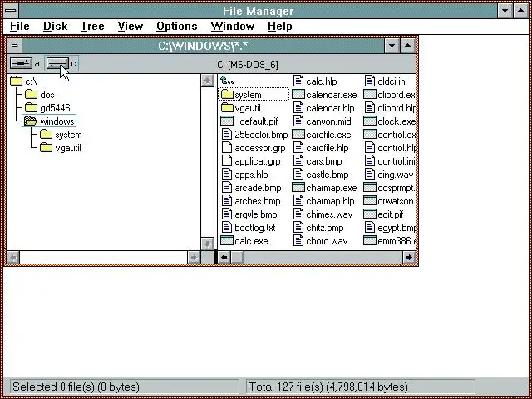Click the 256color.bmp document icon
The image size is (532, 399).
[x=227, y=135]
